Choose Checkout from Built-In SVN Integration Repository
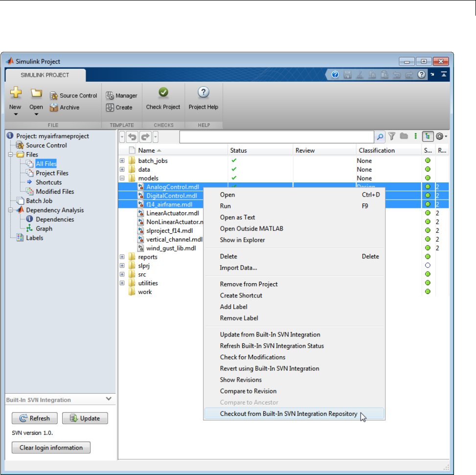 294,414
